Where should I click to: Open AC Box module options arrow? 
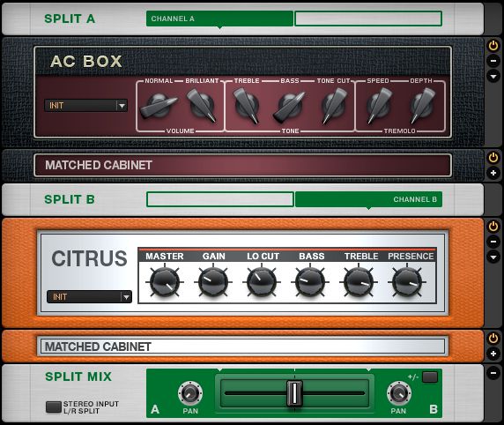click(x=493, y=76)
